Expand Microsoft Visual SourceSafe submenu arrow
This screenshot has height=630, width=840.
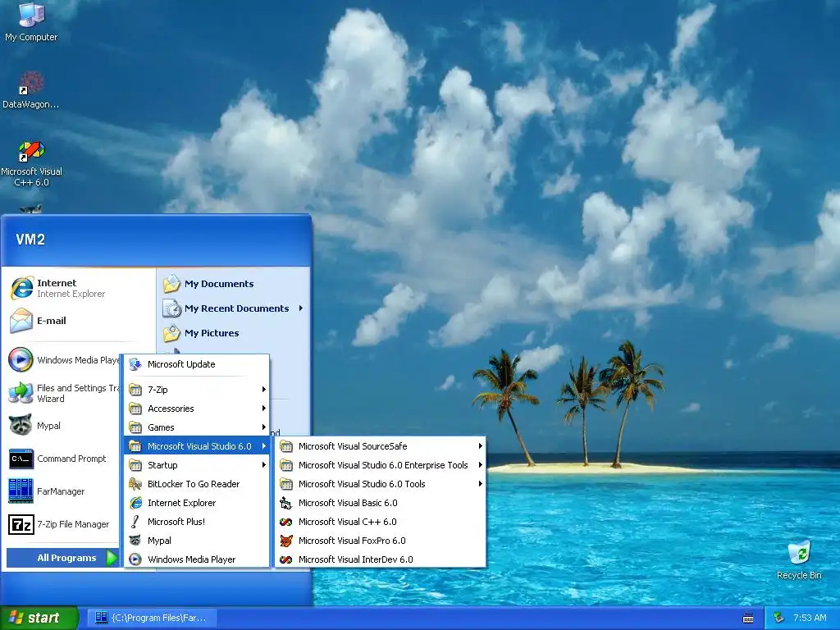click(x=481, y=445)
